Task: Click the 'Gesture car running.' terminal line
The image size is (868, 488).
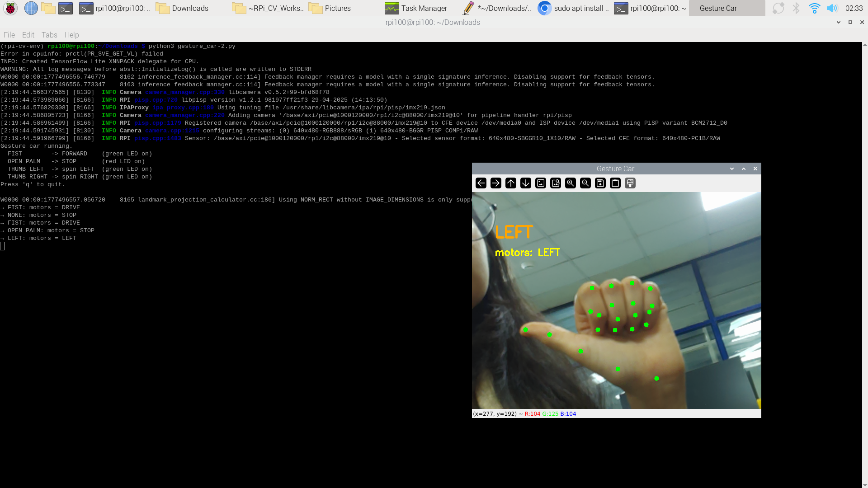Action: [37, 146]
